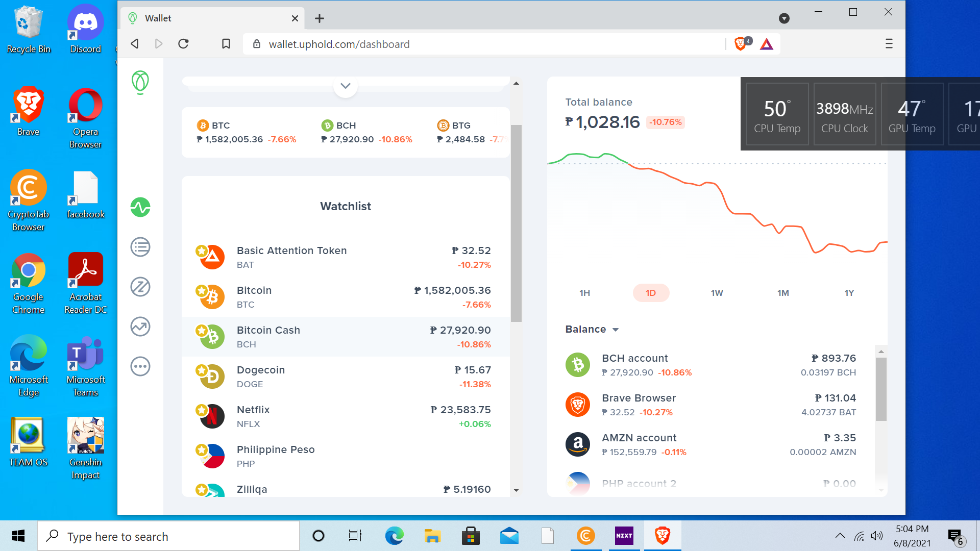The image size is (980, 551).
Task: Switch to the Wallet browser tab
Action: 213,18
